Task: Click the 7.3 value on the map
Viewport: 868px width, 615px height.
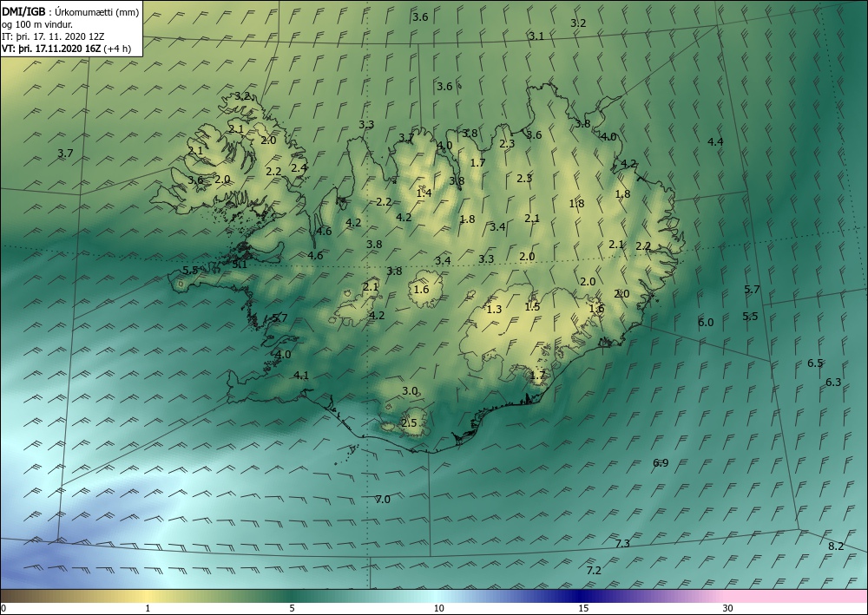Action: tap(622, 544)
